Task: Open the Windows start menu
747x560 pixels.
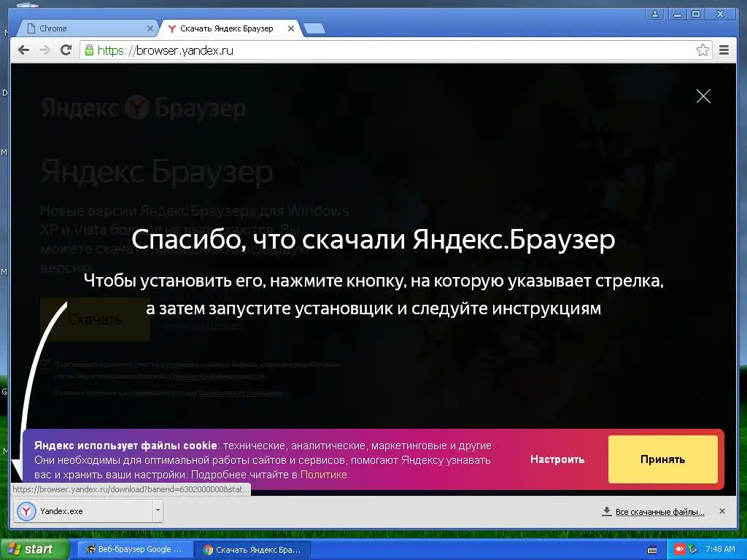Action: coord(34,549)
